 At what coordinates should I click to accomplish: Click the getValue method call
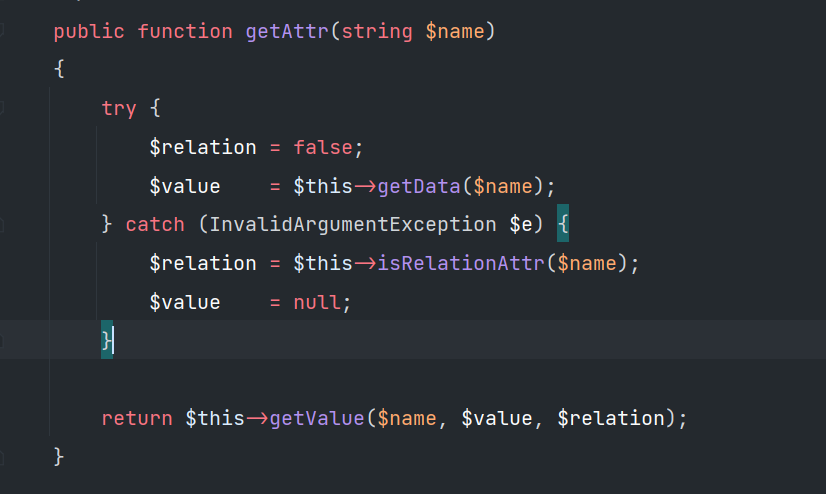tap(317, 418)
